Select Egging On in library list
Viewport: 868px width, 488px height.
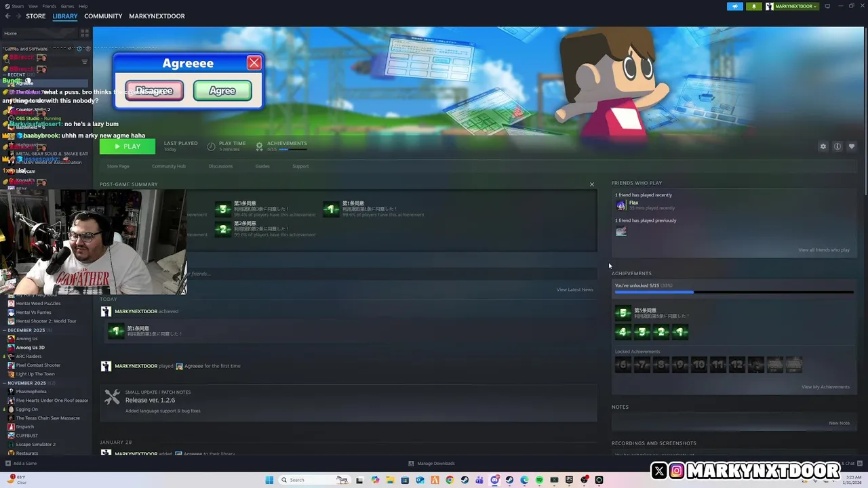coord(27,409)
